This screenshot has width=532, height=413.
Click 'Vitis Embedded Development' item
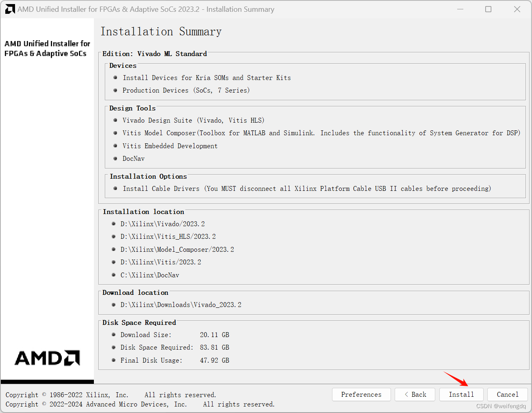[170, 146]
